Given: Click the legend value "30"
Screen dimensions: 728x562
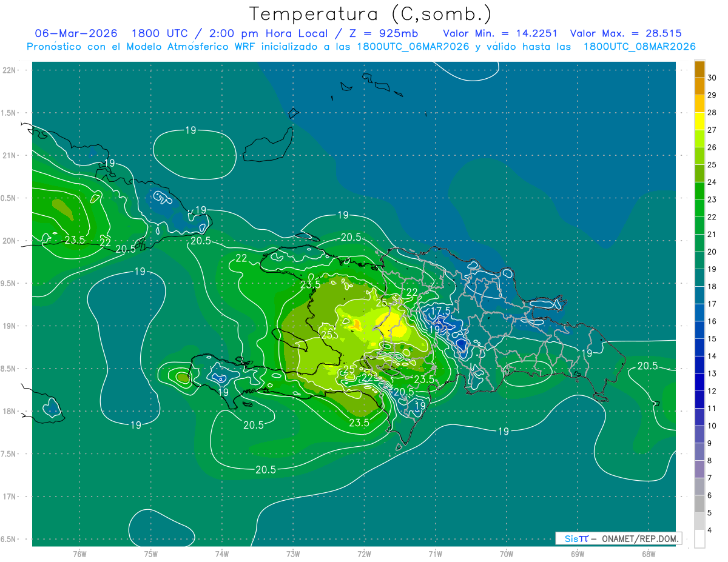Looking at the screenshot, I should pos(713,78).
